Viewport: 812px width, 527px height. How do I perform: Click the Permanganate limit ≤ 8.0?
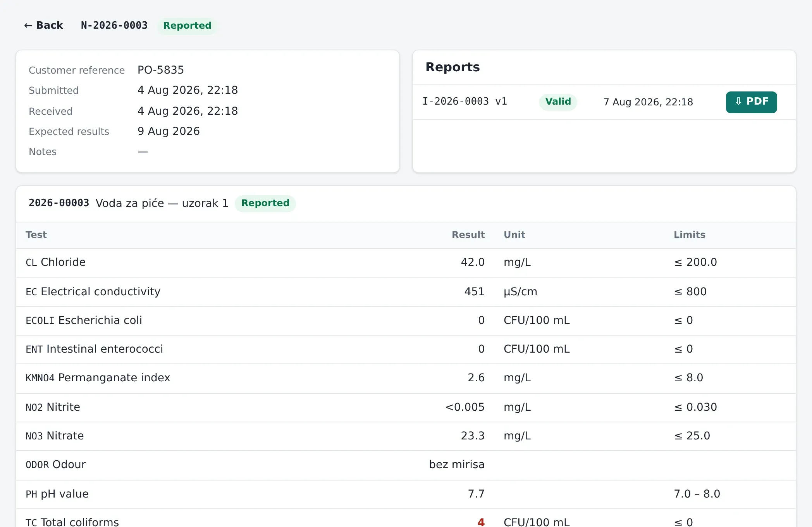[689, 378]
